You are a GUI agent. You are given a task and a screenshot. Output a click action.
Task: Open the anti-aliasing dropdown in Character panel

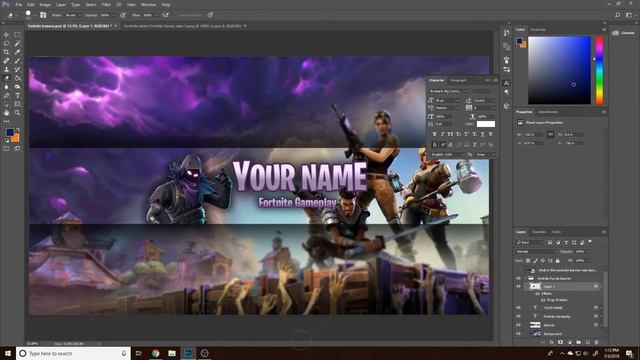pos(485,155)
